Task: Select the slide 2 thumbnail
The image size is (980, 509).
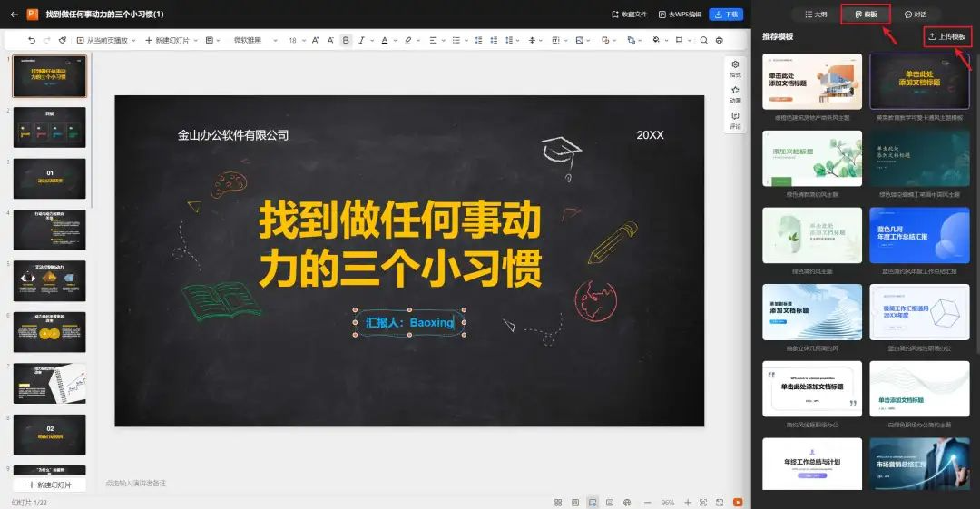Action: pos(49,127)
